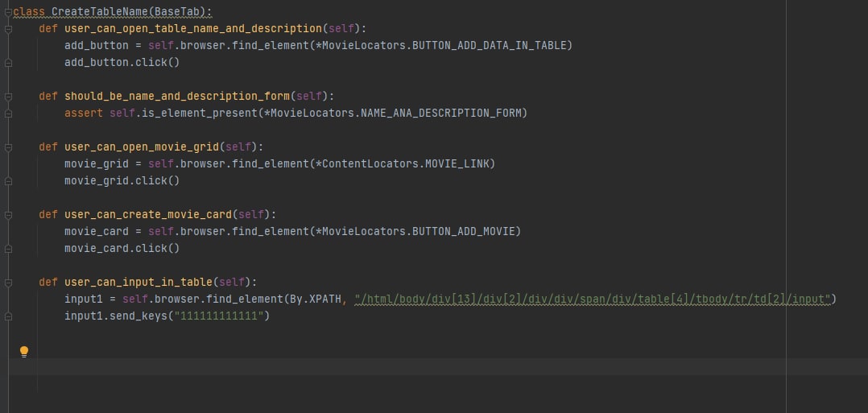
Task: Click the class keyword on first line
Action: click(x=29, y=11)
